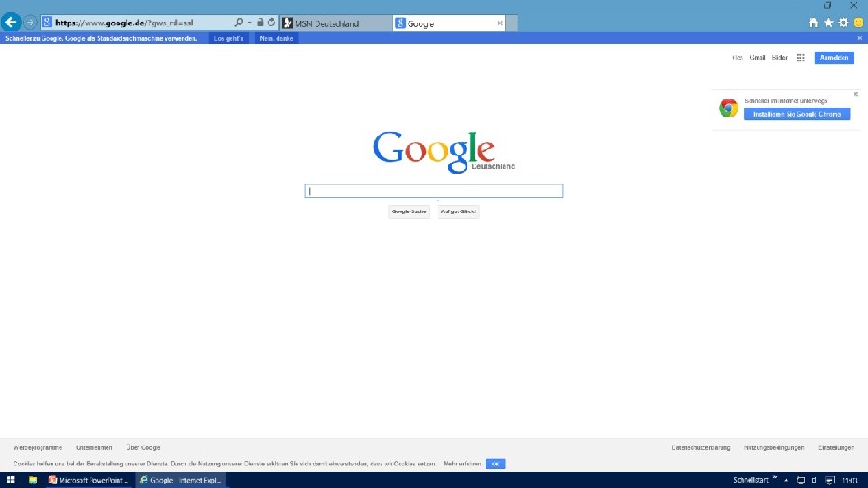
Task: Open the Unternehmen footer link
Action: (x=94, y=447)
